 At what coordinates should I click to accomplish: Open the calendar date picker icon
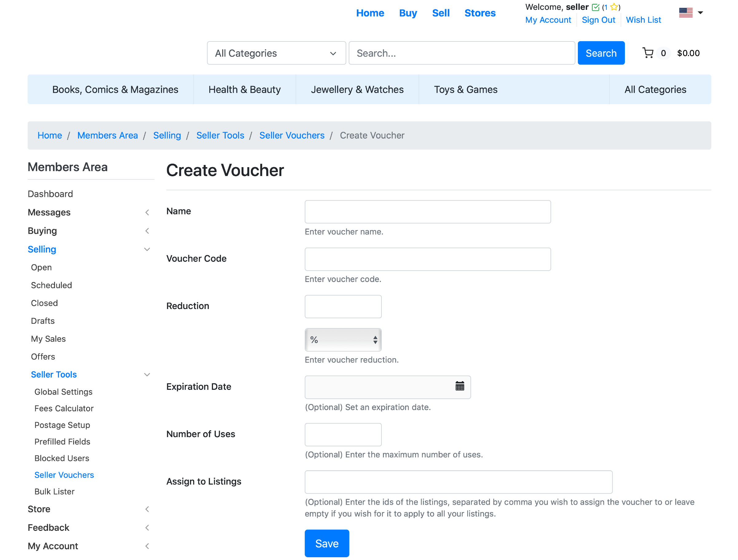(x=460, y=386)
